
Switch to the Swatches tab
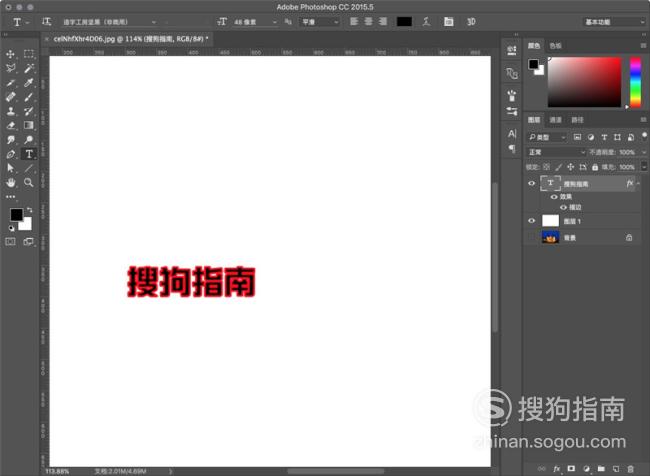pos(555,46)
